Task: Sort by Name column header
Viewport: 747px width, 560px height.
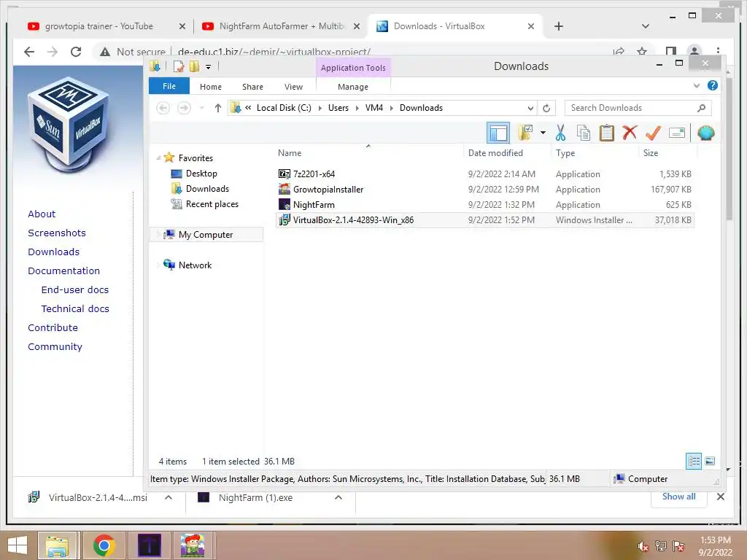Action: point(290,153)
